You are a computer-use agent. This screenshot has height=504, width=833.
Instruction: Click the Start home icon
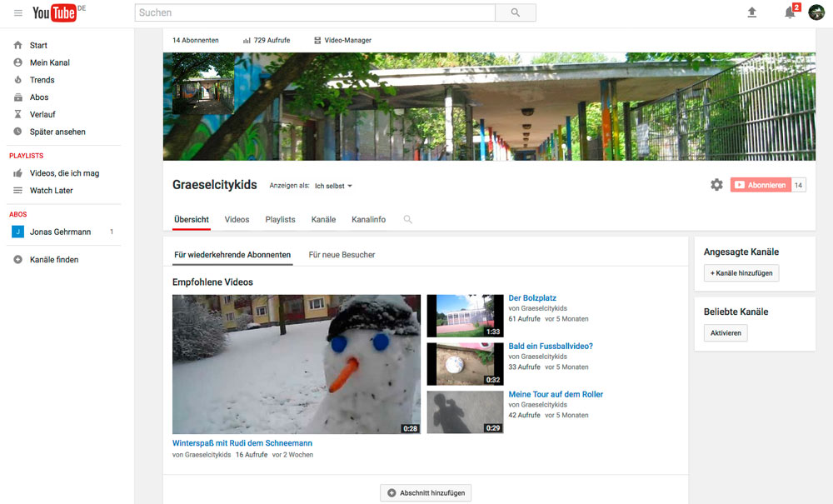tap(17, 45)
